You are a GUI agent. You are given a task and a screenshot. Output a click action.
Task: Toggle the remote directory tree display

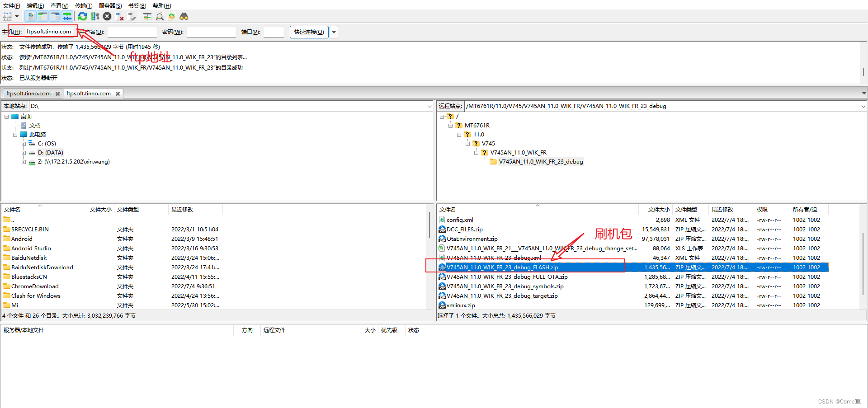tap(55, 16)
